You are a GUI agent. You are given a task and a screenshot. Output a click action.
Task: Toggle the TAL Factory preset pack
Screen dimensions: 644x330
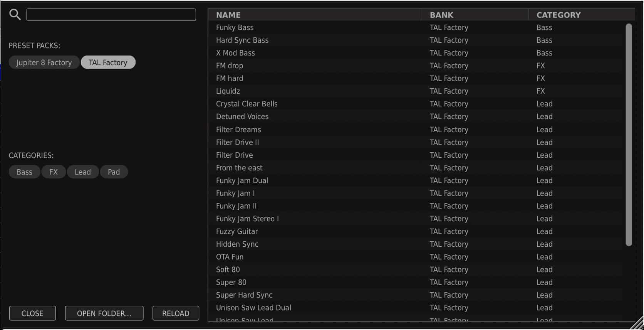[108, 62]
